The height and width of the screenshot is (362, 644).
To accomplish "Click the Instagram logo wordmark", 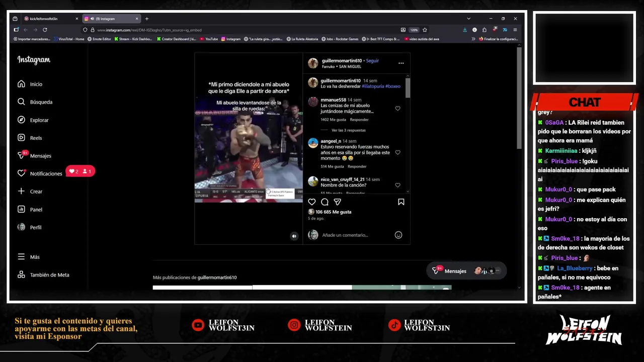I will (x=34, y=60).
